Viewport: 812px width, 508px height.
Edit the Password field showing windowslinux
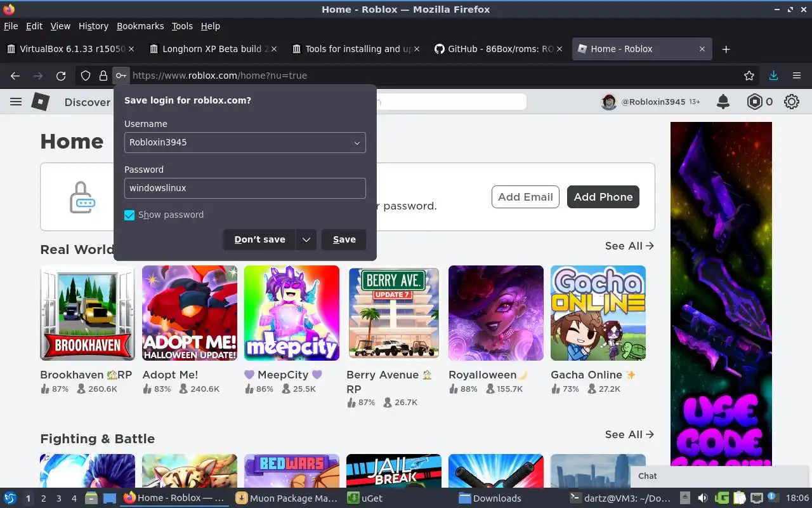point(245,188)
